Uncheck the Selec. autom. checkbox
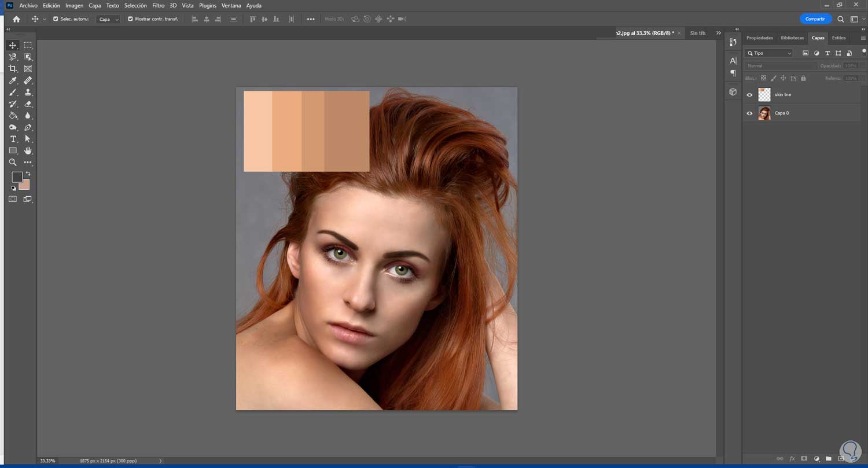Image resolution: width=868 pixels, height=468 pixels. (x=56, y=19)
